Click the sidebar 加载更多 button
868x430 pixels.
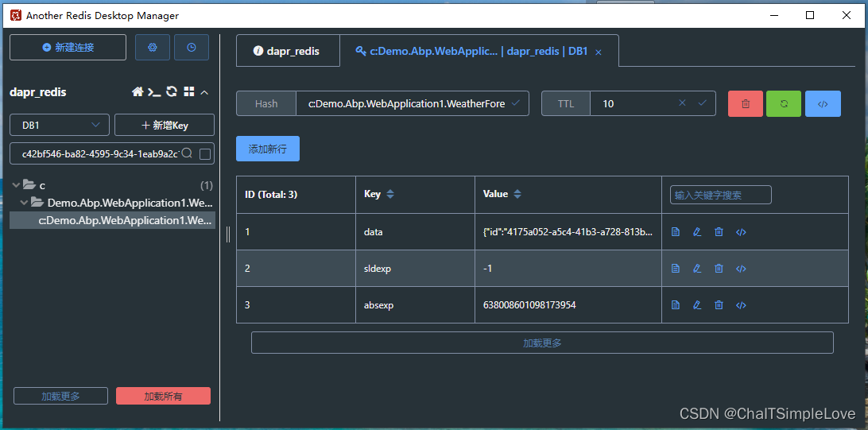tap(61, 396)
